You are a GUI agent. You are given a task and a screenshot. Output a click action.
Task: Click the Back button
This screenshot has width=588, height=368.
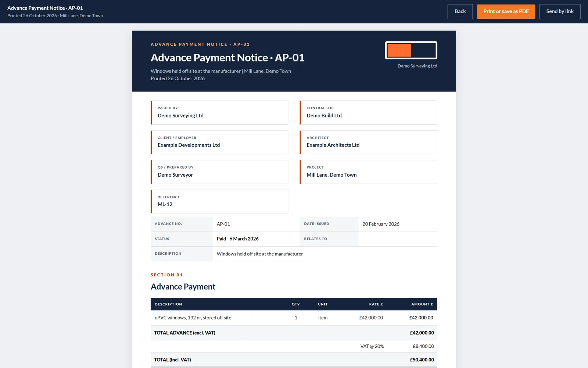pos(460,11)
